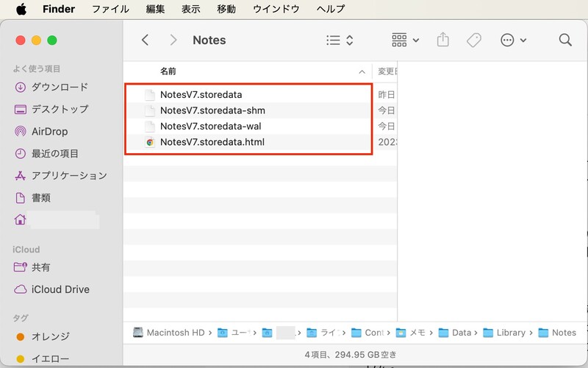Click the ユーザ folder in the path bar
The height and width of the screenshot is (368, 588).
pos(234,333)
